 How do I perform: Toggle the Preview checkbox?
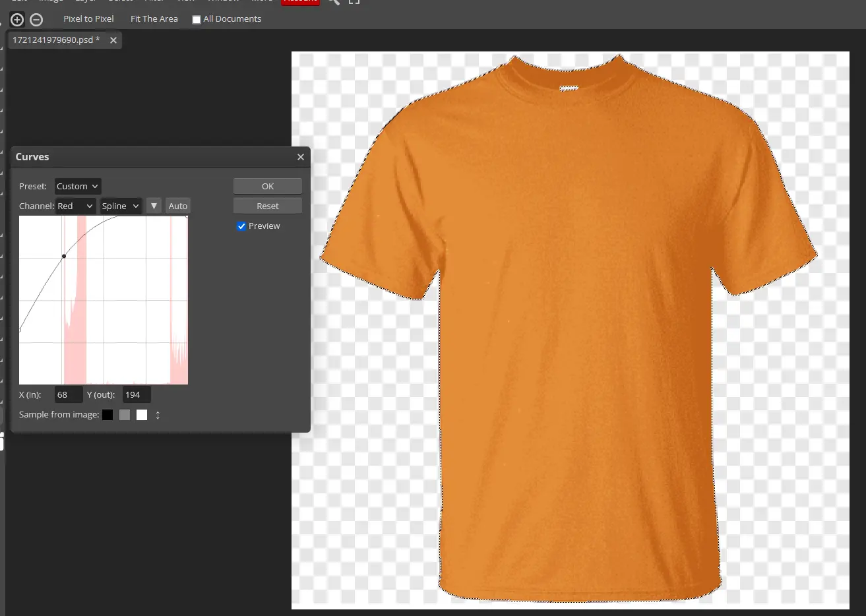pyautogui.click(x=241, y=226)
